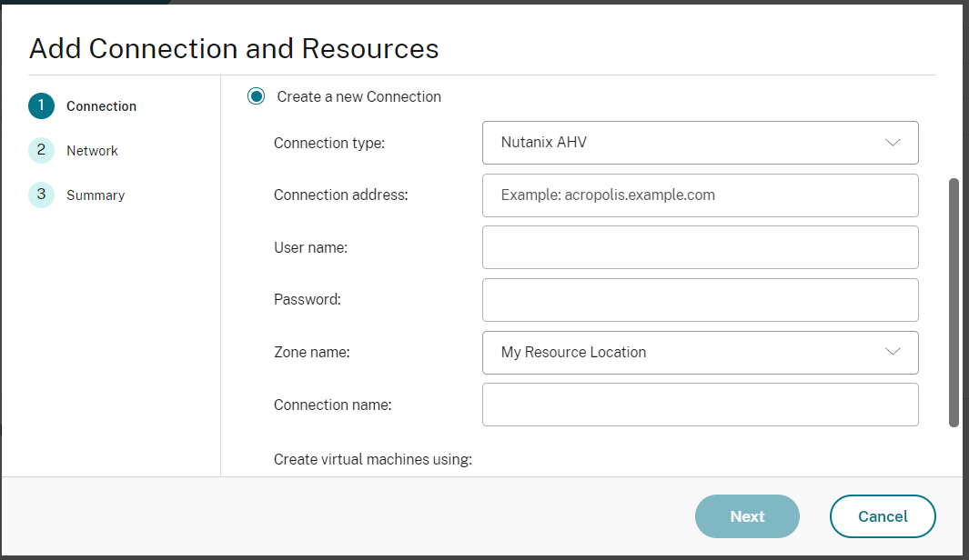Jump to the Summary step label

click(96, 195)
